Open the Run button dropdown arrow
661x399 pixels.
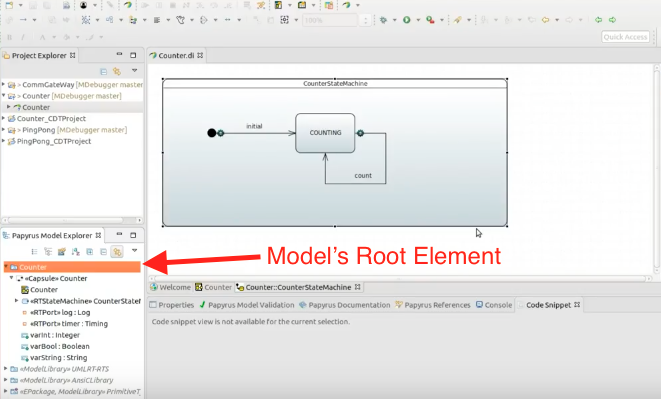[x=418, y=20]
